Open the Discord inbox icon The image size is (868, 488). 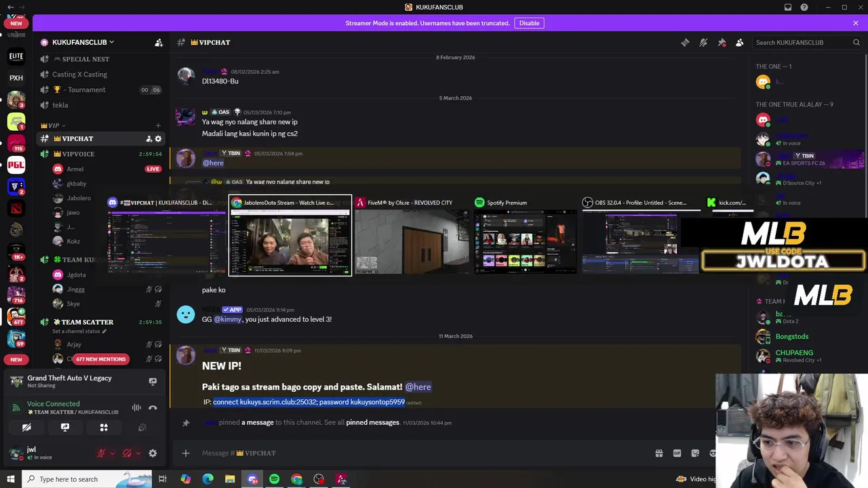click(x=788, y=7)
